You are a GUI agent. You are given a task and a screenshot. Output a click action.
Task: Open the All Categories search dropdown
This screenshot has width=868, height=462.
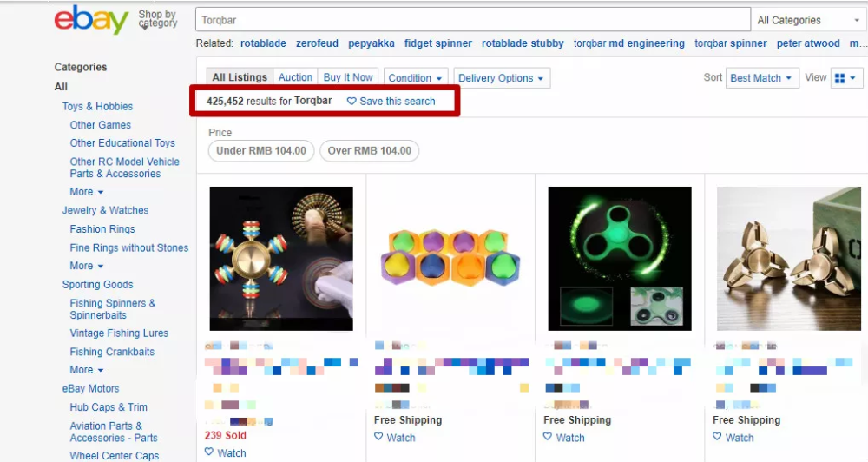(809, 20)
